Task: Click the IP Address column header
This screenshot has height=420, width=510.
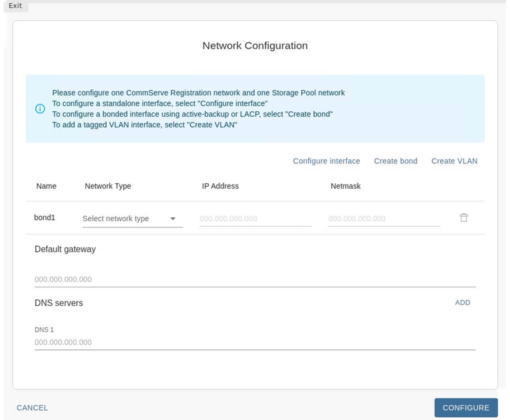Action: pyautogui.click(x=220, y=186)
